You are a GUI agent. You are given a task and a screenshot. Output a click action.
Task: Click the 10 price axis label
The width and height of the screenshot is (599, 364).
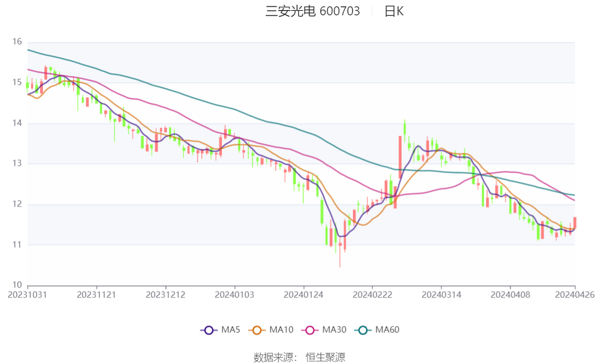17,285
